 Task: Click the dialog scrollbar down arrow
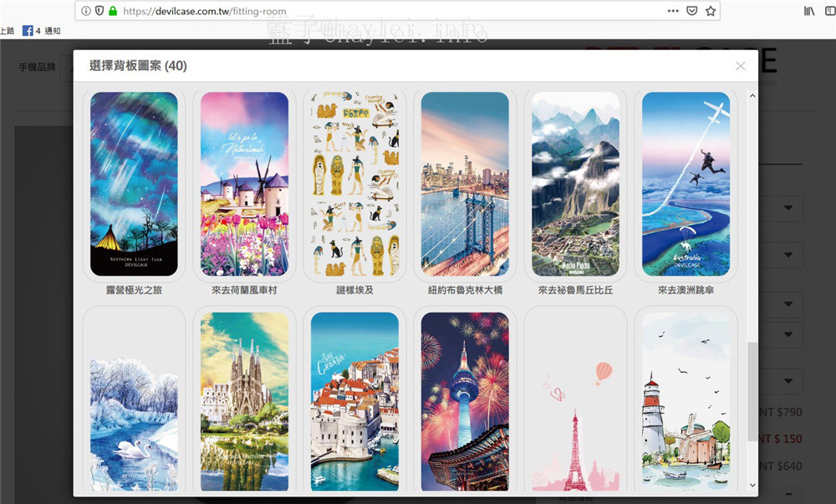(752, 486)
